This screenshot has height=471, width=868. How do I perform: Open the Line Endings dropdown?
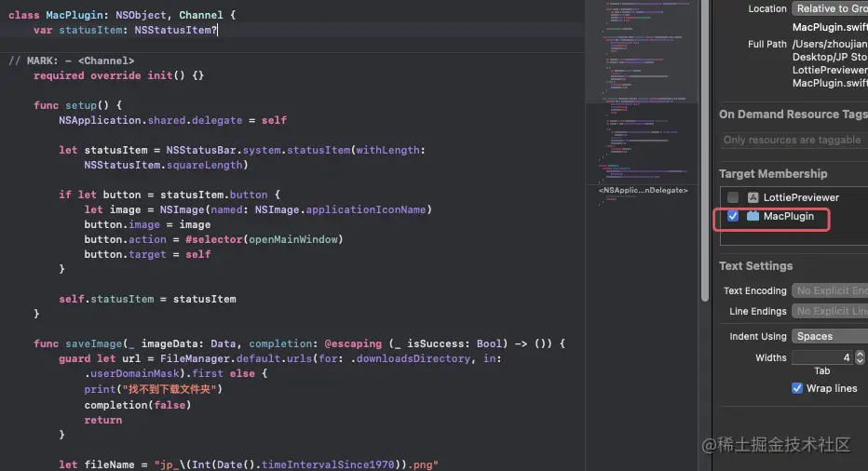point(830,311)
